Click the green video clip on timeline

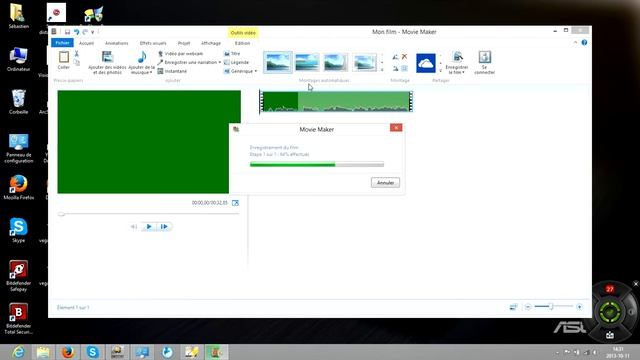336,101
